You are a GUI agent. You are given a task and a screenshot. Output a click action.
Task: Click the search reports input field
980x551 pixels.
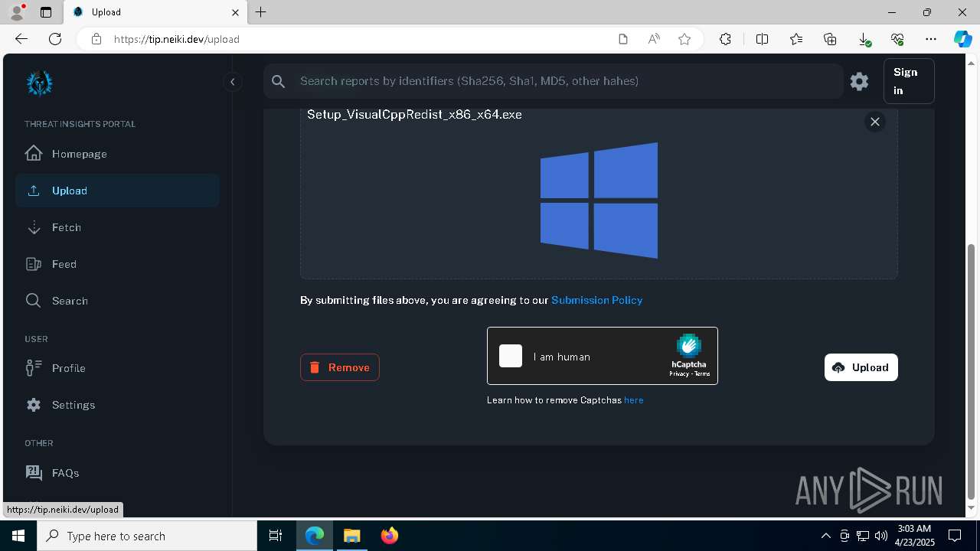[567, 81]
